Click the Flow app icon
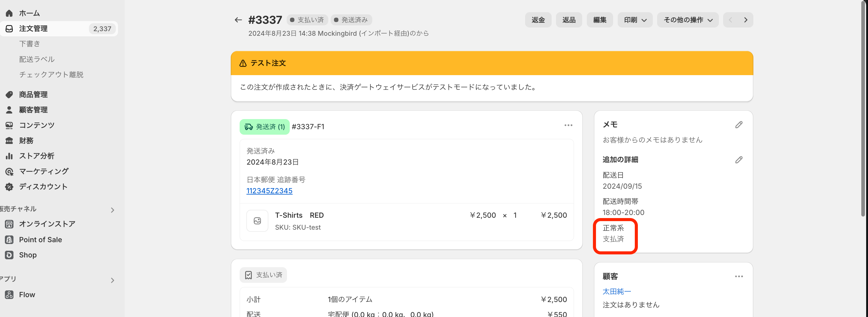The width and height of the screenshot is (868, 317). [x=9, y=294]
